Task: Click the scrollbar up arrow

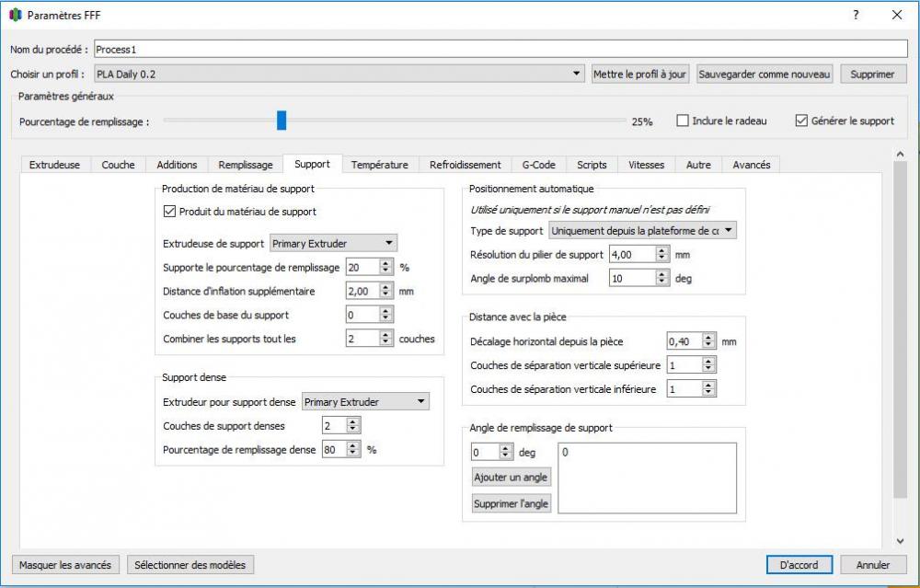Action: coord(900,154)
